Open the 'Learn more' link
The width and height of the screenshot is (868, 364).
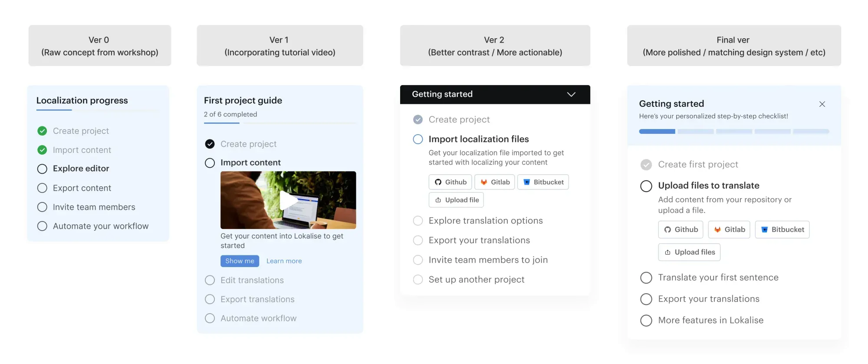tap(284, 261)
